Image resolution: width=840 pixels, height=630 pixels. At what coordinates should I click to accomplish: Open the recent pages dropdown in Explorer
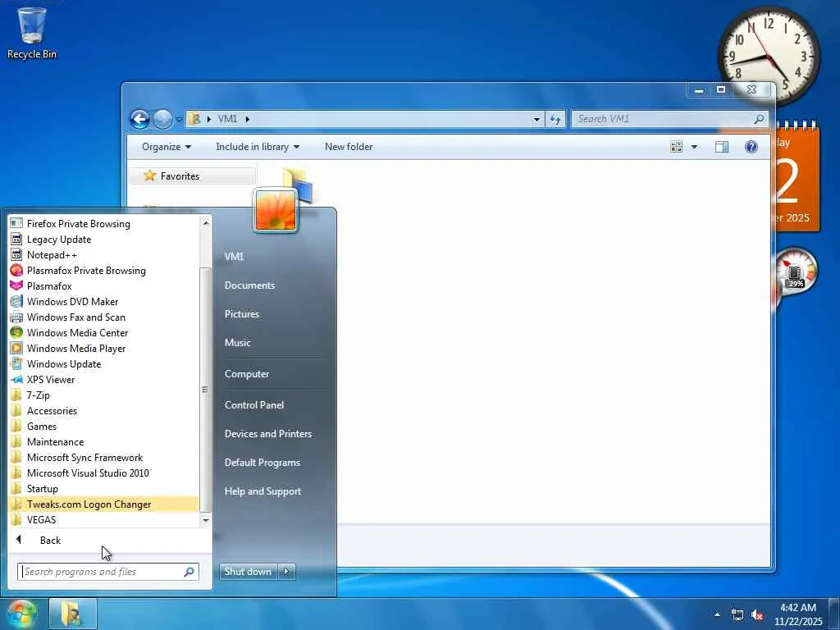(x=179, y=120)
